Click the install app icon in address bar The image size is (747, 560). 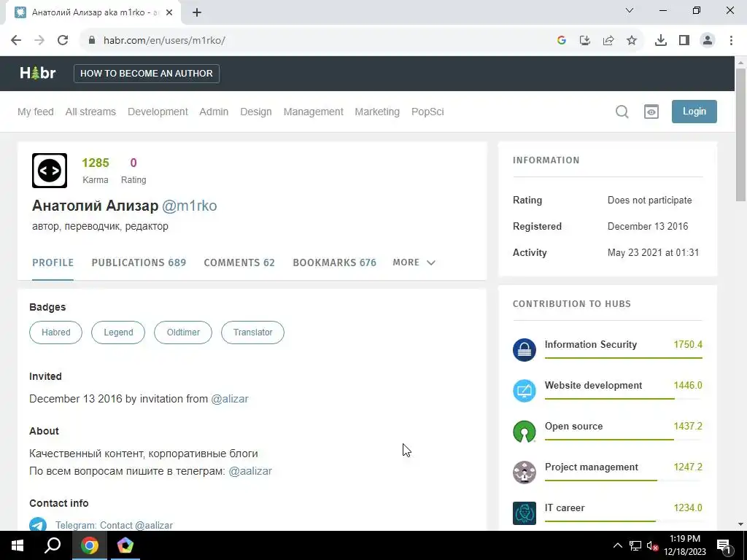(x=585, y=41)
